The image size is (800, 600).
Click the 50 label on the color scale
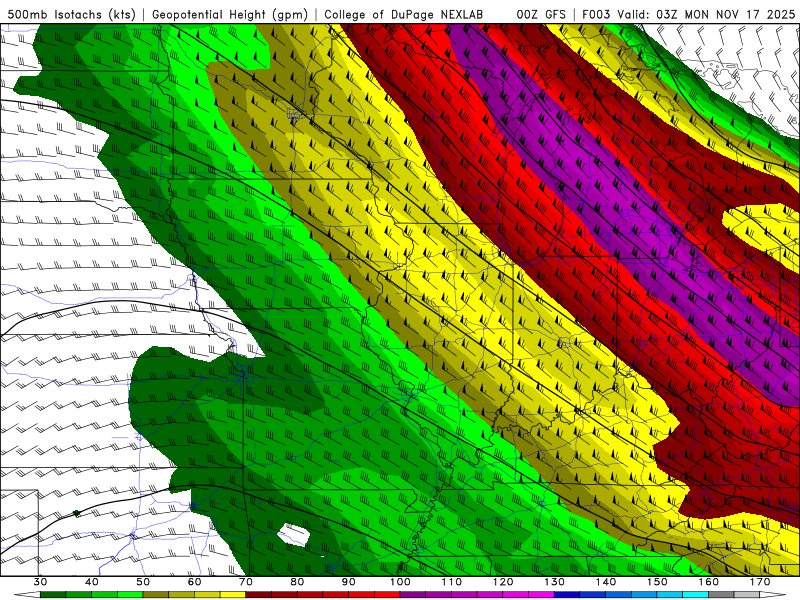143,582
